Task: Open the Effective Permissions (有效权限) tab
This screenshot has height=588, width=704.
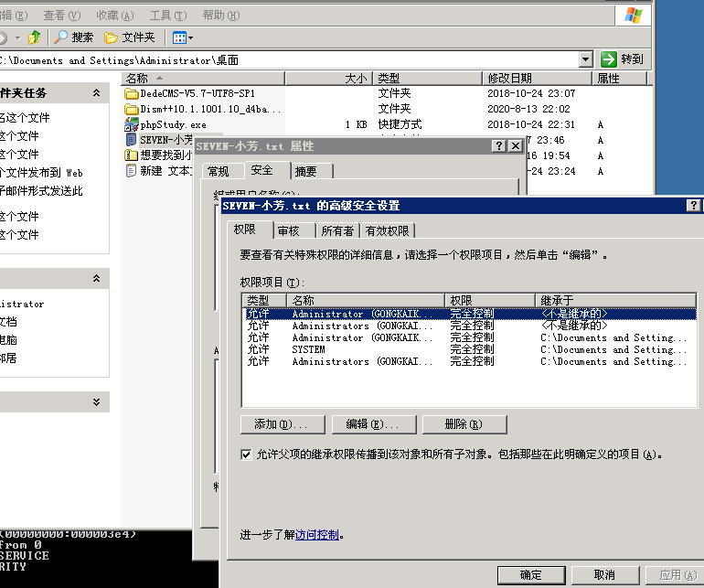Action: (388, 230)
